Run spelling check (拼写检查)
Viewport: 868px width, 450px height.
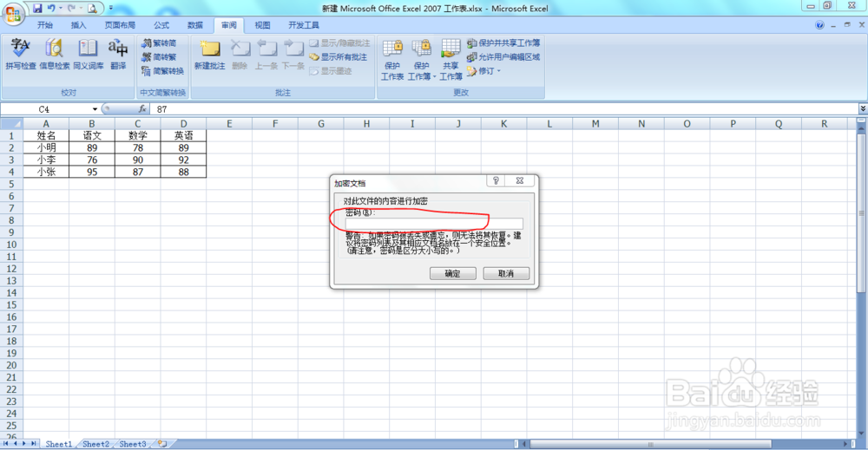coord(21,54)
